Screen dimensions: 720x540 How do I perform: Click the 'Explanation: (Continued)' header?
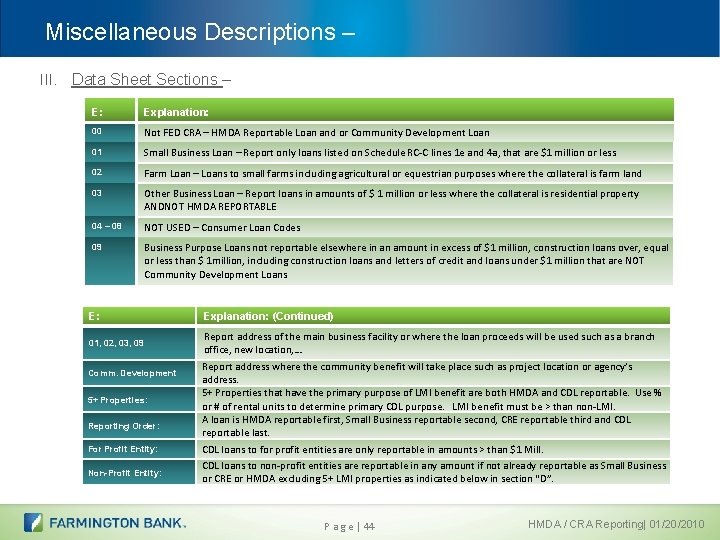pos(433,315)
